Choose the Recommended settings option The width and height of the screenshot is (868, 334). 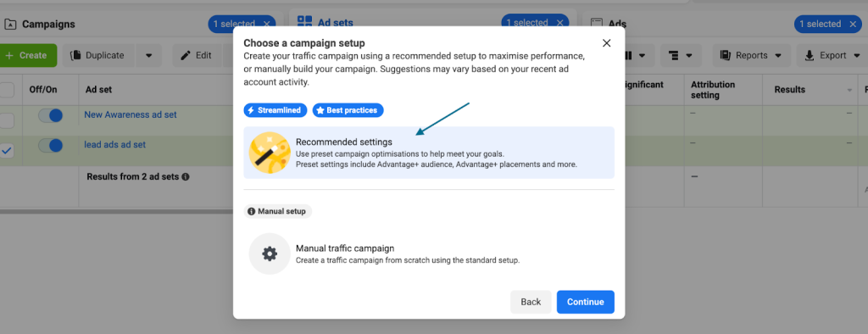(429, 153)
